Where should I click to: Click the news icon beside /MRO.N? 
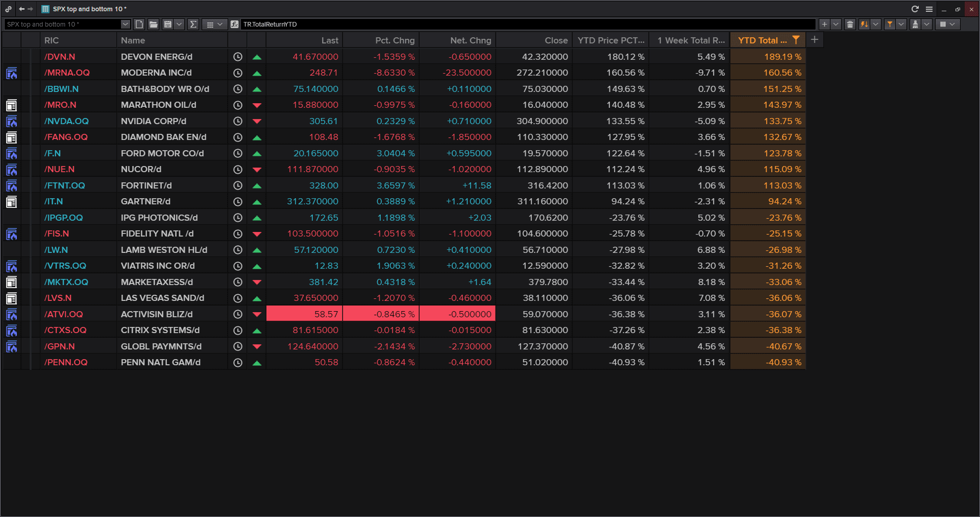[11, 105]
